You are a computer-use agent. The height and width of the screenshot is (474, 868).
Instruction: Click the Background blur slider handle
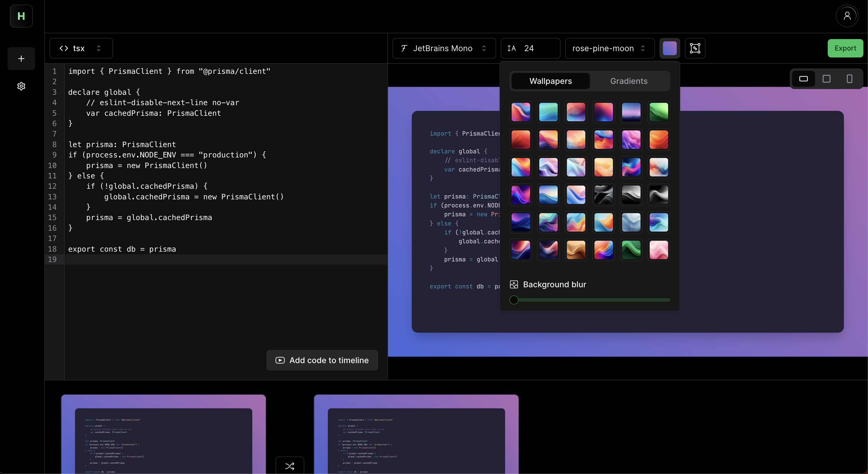(514, 300)
